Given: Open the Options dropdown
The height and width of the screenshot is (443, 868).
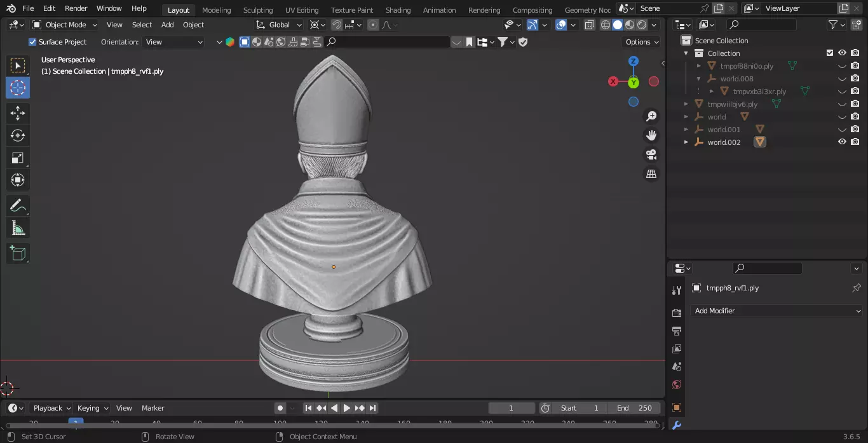Looking at the screenshot, I should (x=642, y=42).
